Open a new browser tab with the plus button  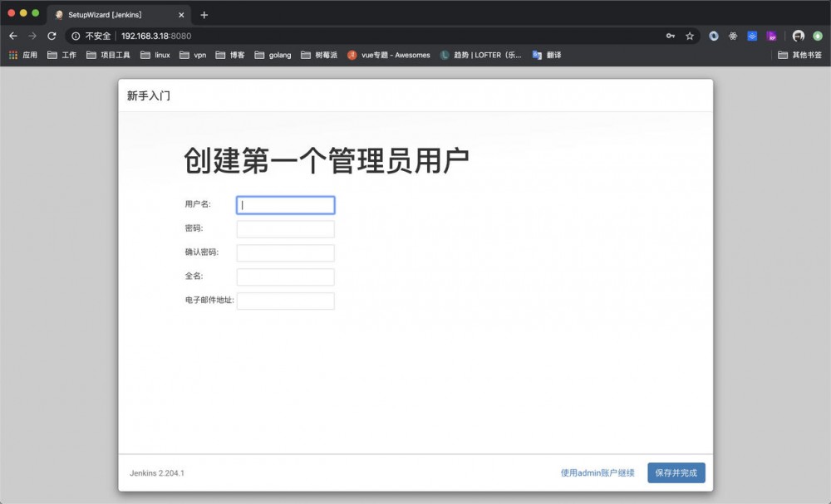coord(204,14)
